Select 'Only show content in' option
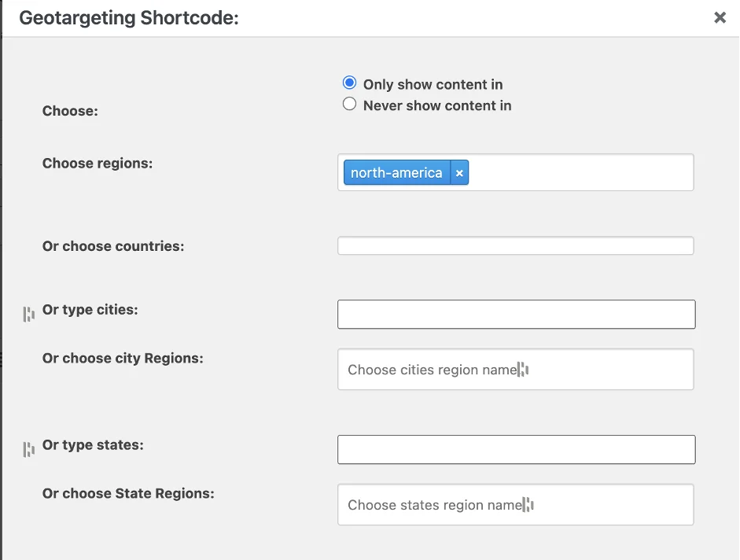 click(x=349, y=83)
